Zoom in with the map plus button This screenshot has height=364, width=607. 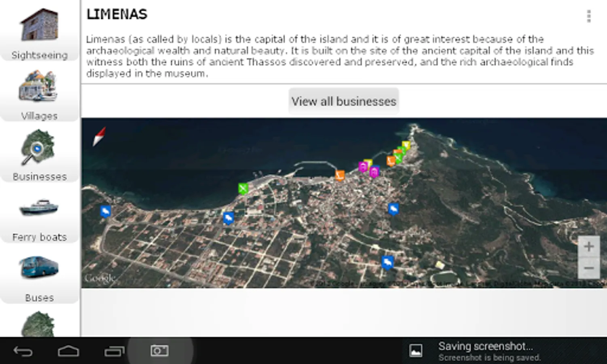point(589,246)
